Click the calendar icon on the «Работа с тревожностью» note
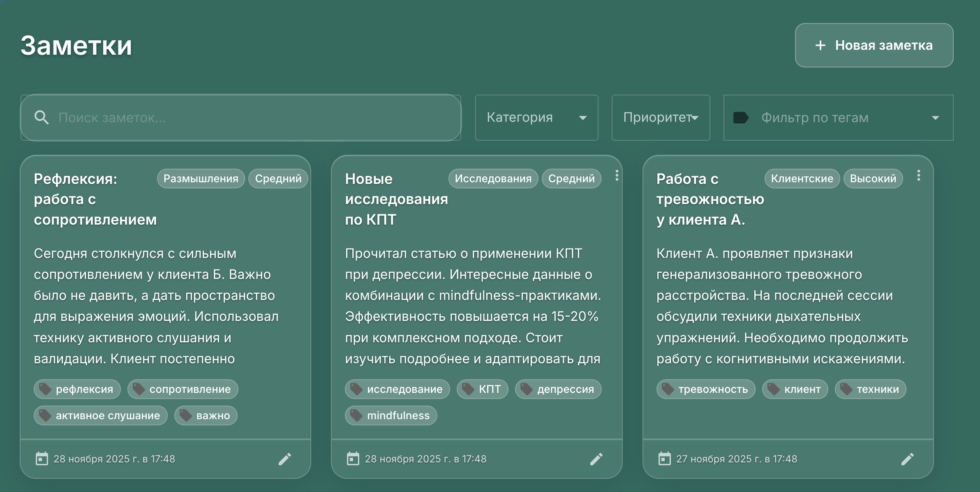Viewport: 980px width, 492px height. coord(666,458)
